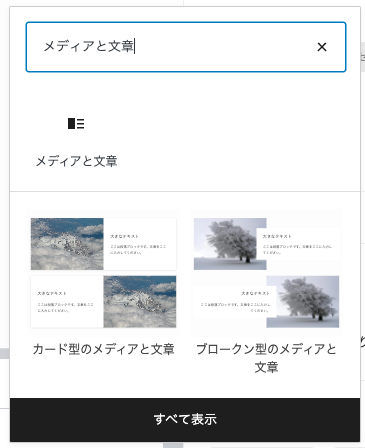The image size is (365, 448).
Task: Insert the カード型のメディアと文章 pattern preview
Action: 103,273
